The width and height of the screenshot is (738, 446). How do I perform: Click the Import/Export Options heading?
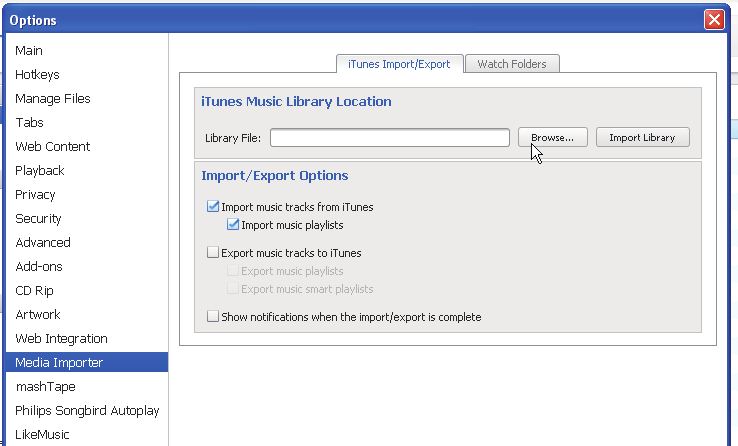pos(275,175)
